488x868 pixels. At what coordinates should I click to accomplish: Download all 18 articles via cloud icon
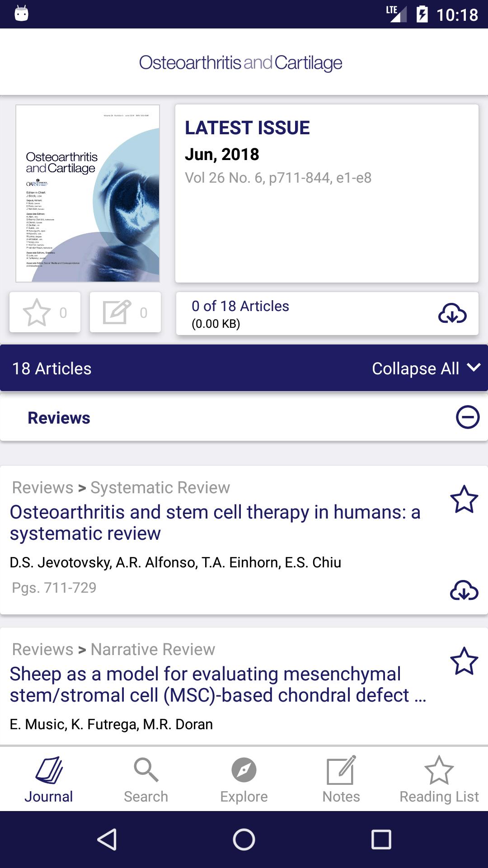coord(452,313)
